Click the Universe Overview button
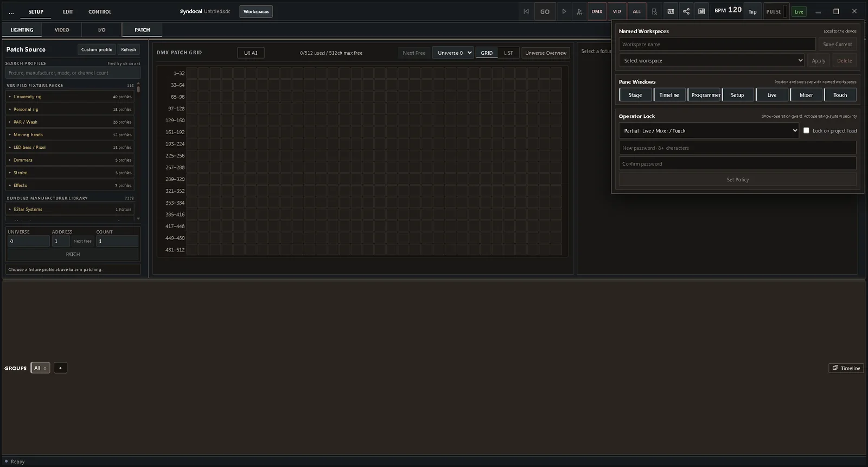 click(546, 53)
